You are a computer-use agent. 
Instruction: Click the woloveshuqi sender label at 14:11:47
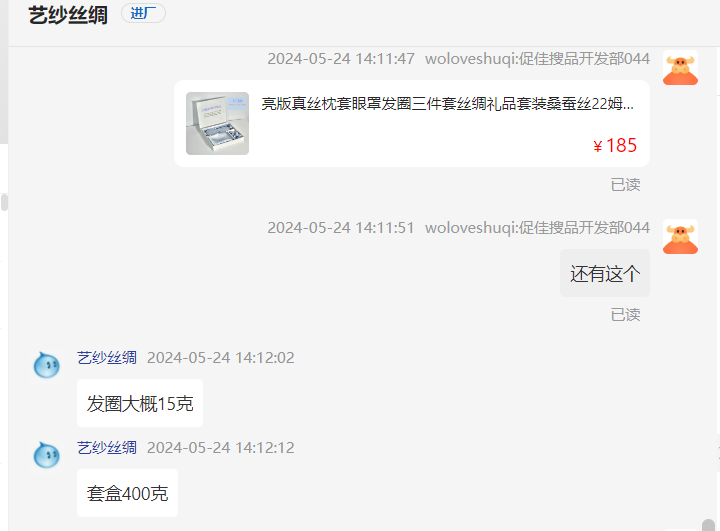coord(537,59)
